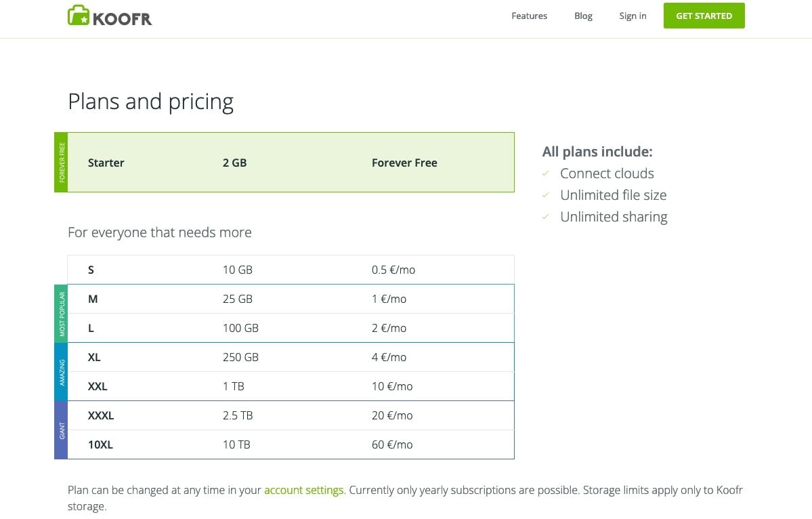
Task: Open the account settings link
Action: [x=303, y=490]
